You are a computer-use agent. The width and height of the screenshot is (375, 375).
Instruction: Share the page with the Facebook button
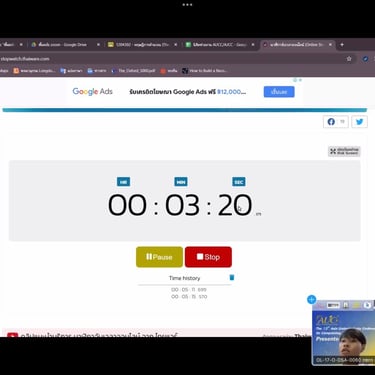pyautogui.click(x=336, y=122)
